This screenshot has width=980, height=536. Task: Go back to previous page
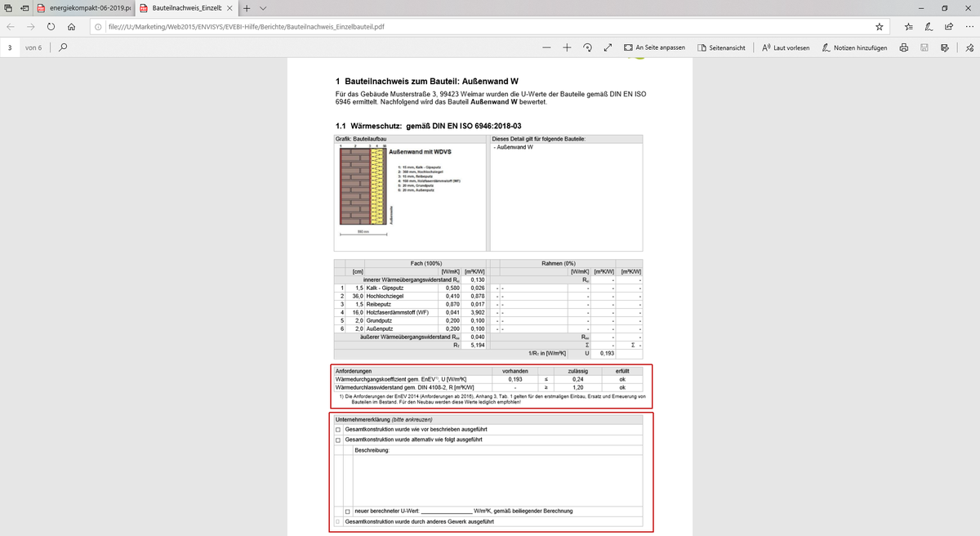click(11, 26)
